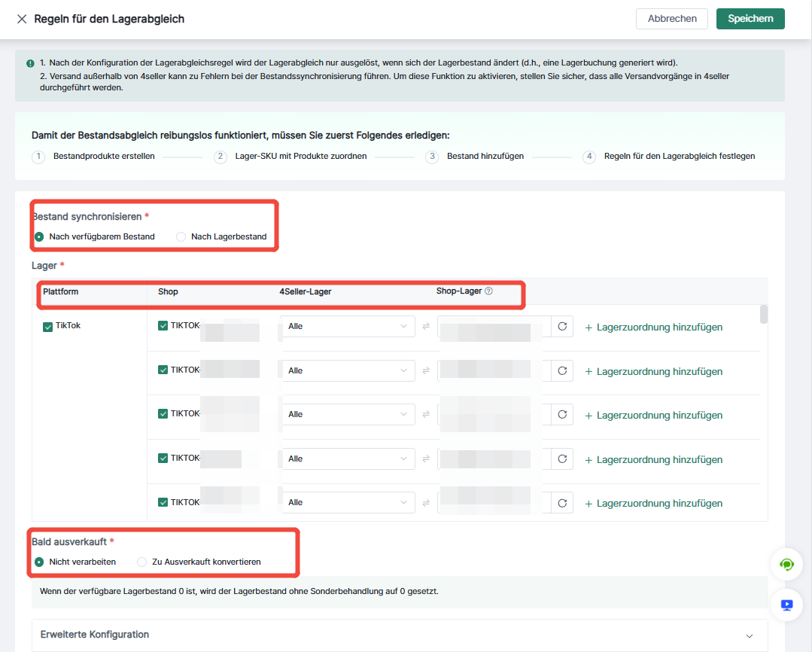Click the first row Shop-Lager field
Screen dimensions: 812x652
point(494,327)
